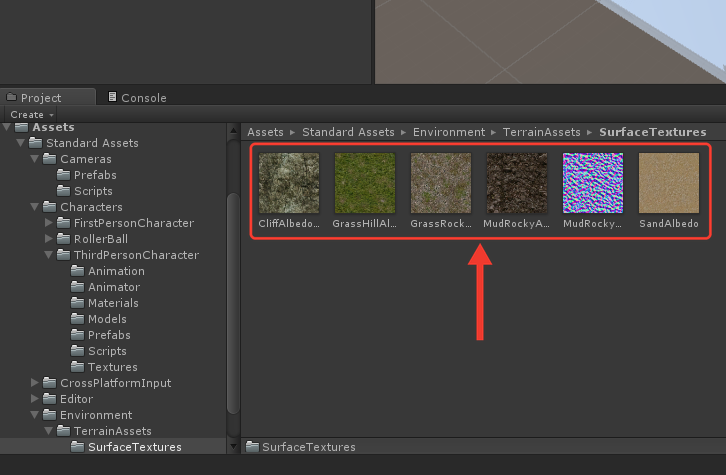Select the Prefabs folder name under ThirdPersonCharacter
The width and height of the screenshot is (726, 475).
pyautogui.click(x=109, y=335)
